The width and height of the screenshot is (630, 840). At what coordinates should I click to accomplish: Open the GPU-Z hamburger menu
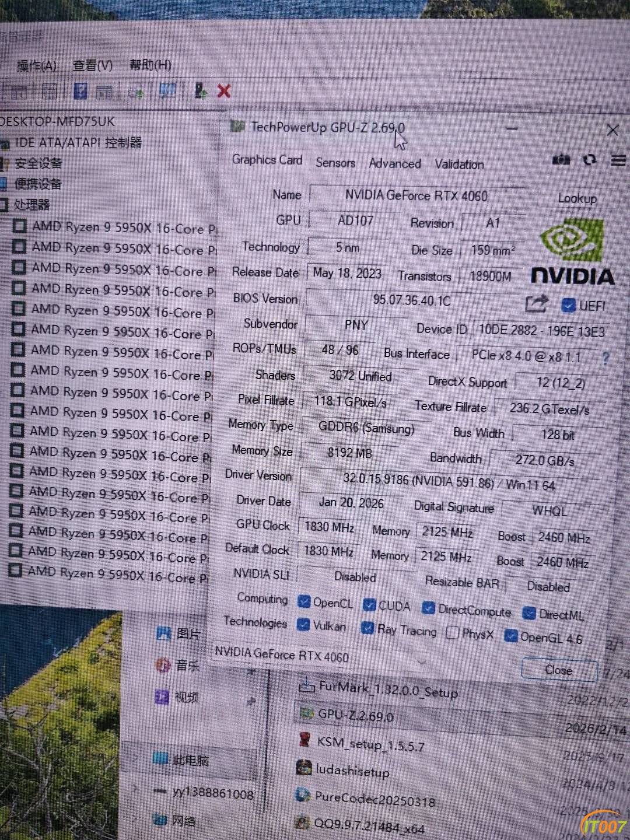point(618,160)
